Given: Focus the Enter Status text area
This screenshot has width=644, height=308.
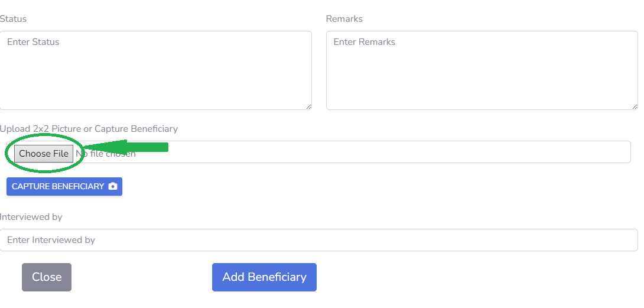Looking at the screenshot, I should [155, 70].
